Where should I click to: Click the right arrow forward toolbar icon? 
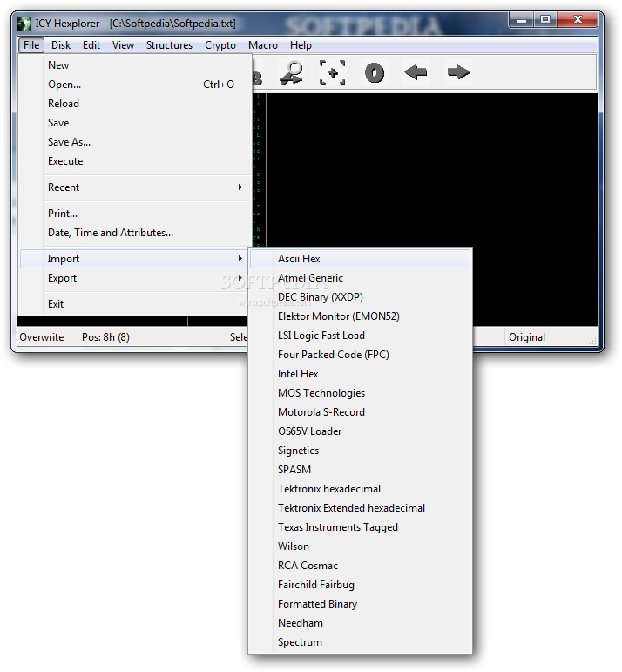458,72
